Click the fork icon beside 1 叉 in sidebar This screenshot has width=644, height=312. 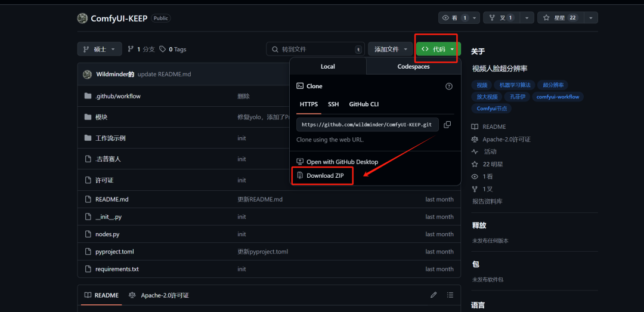tap(475, 189)
